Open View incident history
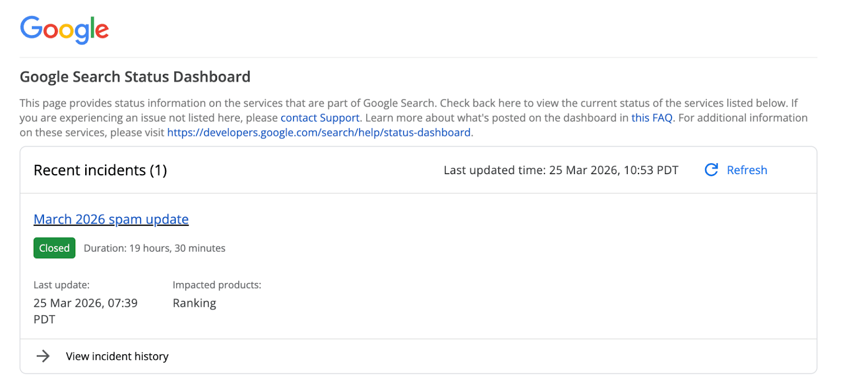This screenshot has width=868, height=389. point(117,356)
